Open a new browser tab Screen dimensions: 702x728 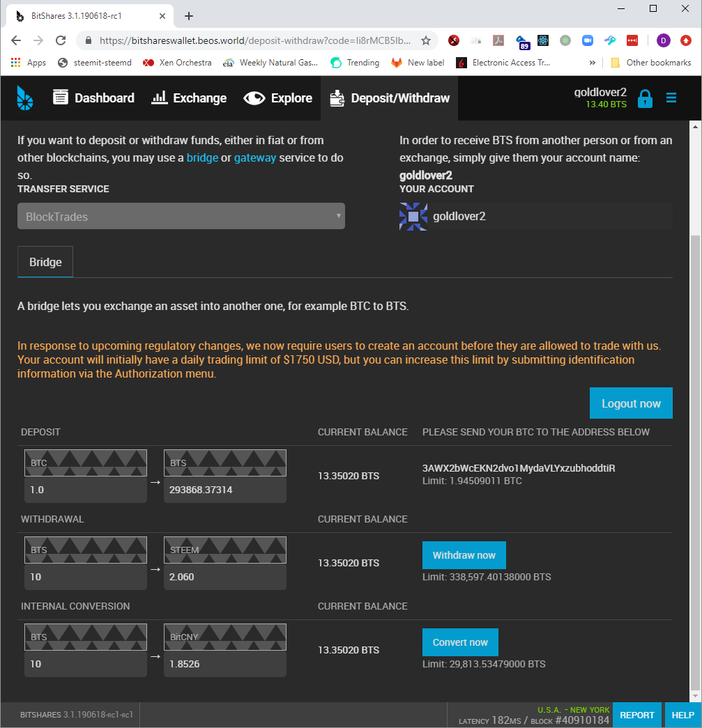(189, 16)
